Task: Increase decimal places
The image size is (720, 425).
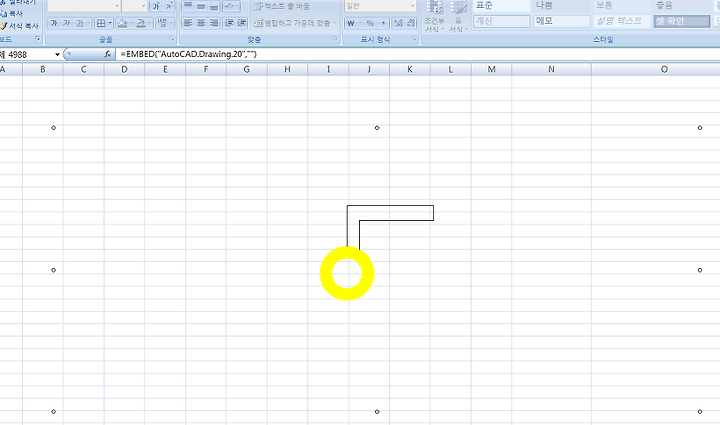Action: [x=398, y=23]
